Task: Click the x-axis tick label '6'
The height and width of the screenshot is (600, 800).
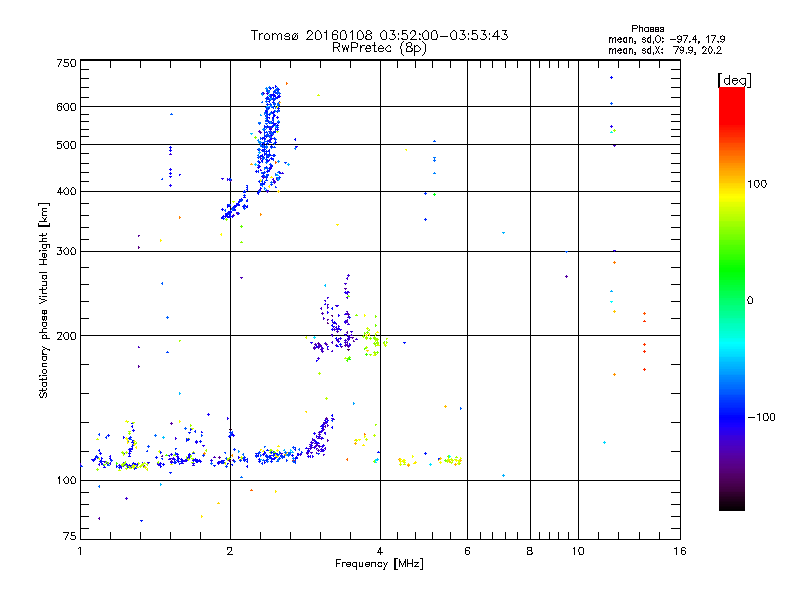Action: click(x=467, y=551)
